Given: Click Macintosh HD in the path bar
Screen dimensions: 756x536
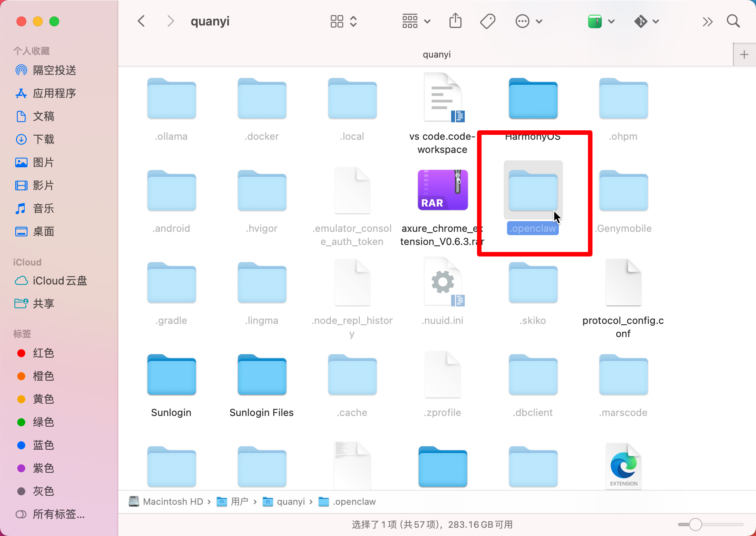Looking at the screenshot, I should point(173,501).
